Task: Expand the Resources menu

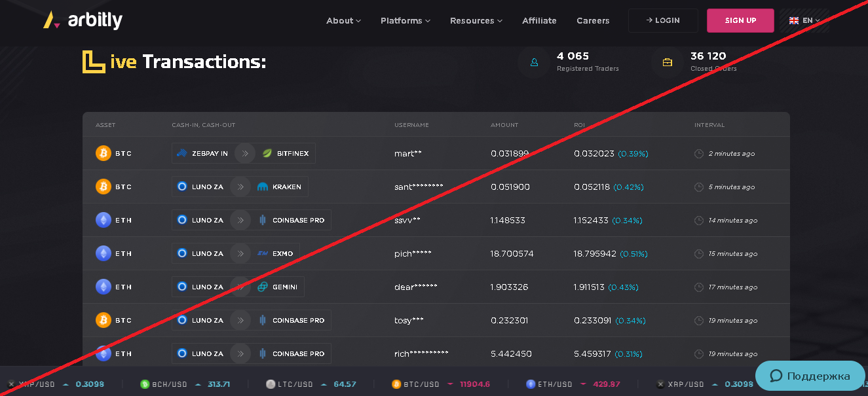Action: pos(476,21)
